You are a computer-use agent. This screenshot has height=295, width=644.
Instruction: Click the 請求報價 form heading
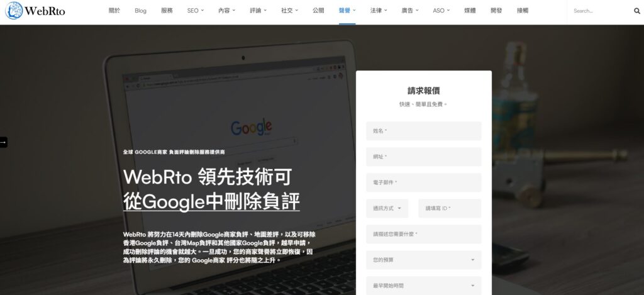(x=423, y=91)
